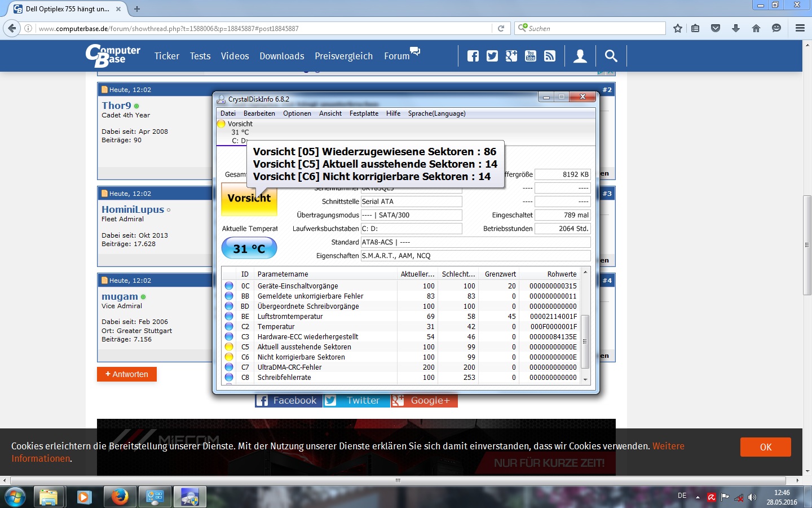Viewport: 812px width, 508px height.
Task: Open the Firefox hamburger menu
Action: (800, 28)
